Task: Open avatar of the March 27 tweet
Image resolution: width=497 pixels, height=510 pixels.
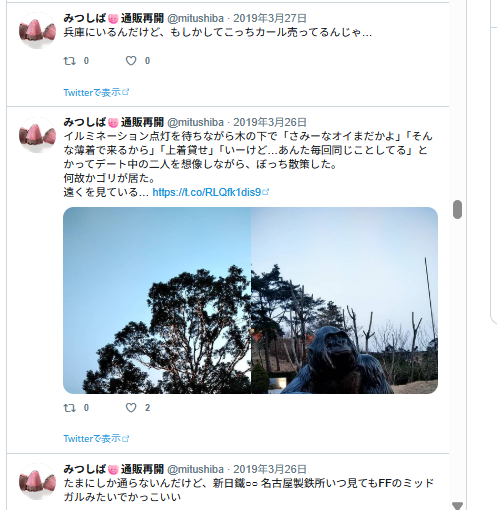Action: pos(37,31)
